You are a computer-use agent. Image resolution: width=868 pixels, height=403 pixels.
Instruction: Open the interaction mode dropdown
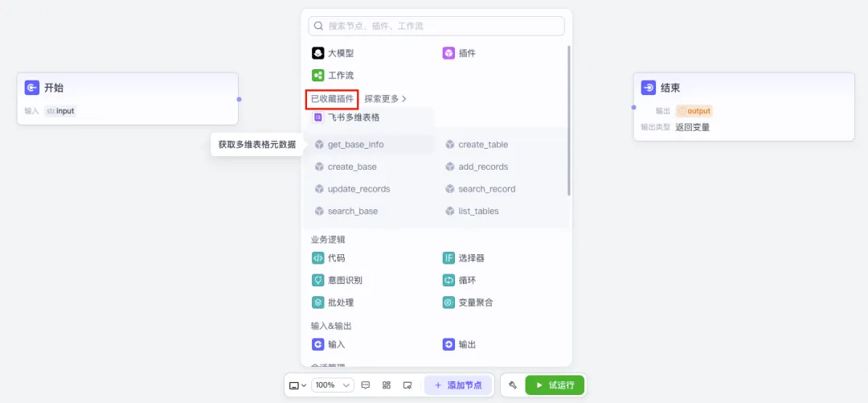pos(298,385)
